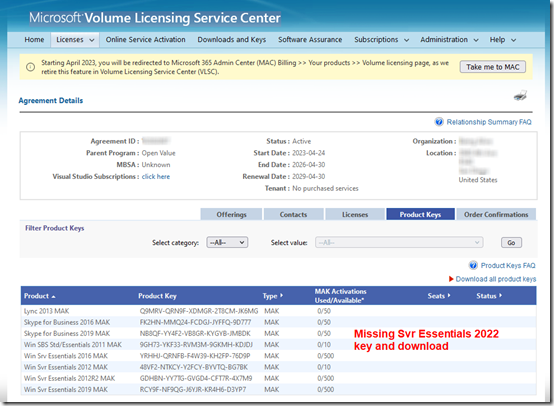Image resolution: width=554 pixels, height=406 pixels.
Task: Click the red arrow beside Download all product keys
Action: (451, 279)
